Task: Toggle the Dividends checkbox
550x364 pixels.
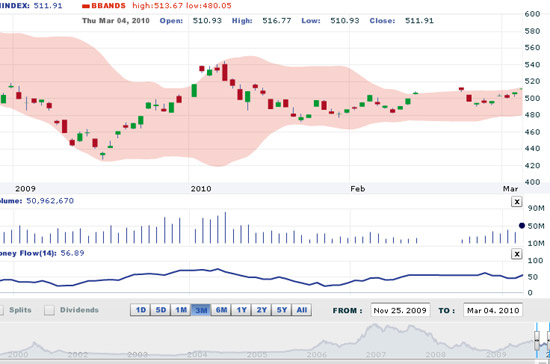Action: coord(49,310)
